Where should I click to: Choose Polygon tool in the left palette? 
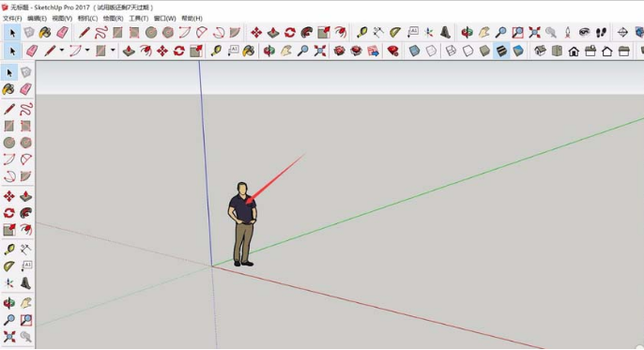(x=26, y=143)
